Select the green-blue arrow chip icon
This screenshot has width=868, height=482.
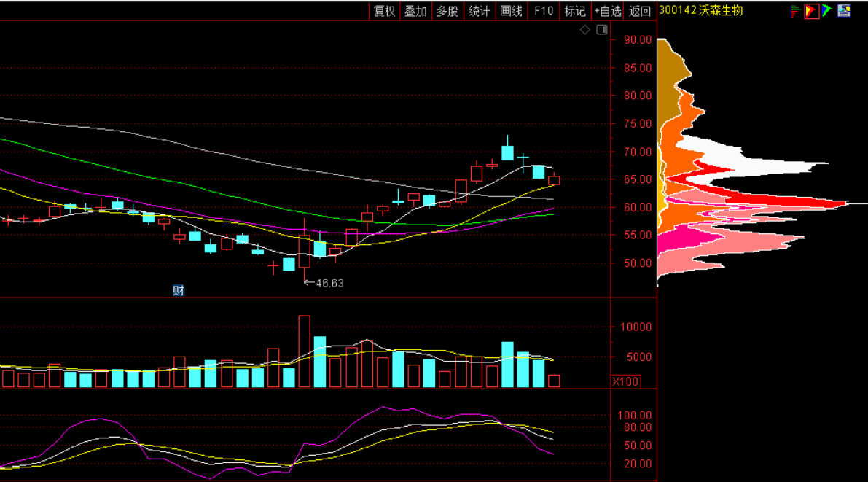[826, 11]
